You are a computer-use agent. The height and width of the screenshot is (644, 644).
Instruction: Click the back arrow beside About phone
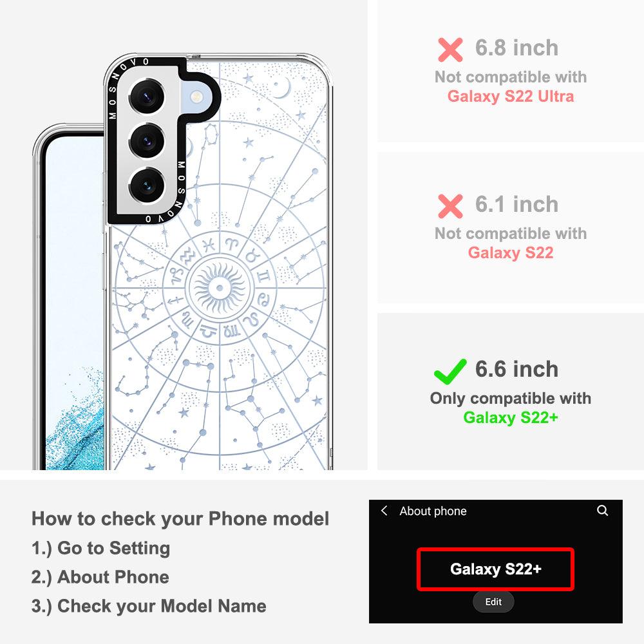pyautogui.click(x=384, y=511)
